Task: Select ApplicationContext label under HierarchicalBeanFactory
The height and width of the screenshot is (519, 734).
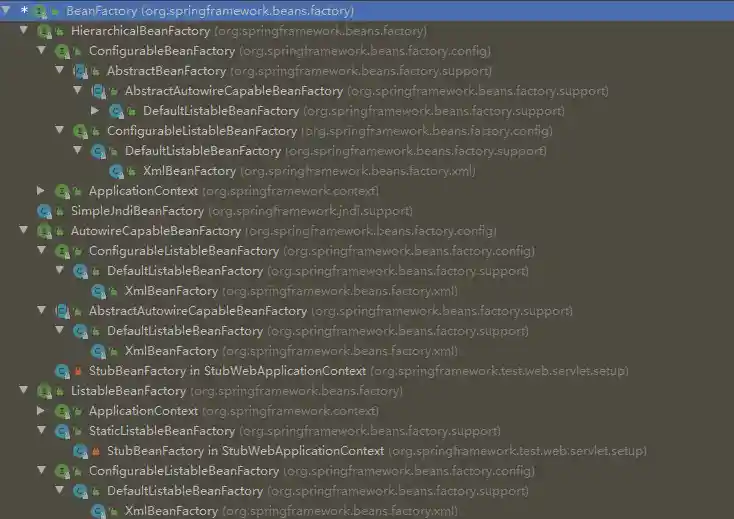Action: pyautogui.click(x=143, y=191)
